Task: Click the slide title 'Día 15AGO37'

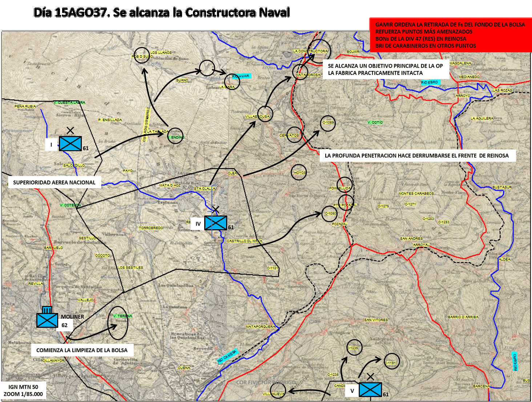Action: (162, 12)
